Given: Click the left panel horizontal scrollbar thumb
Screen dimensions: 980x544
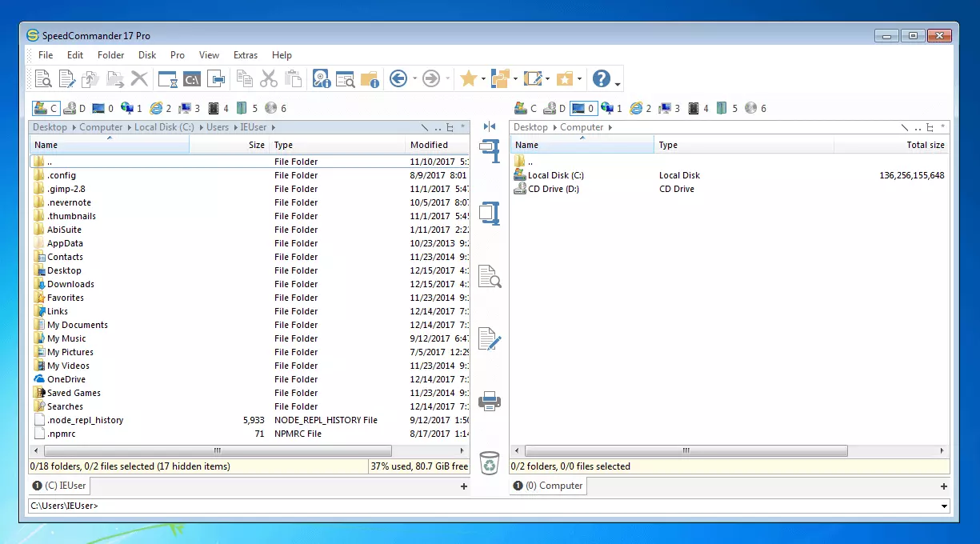Looking at the screenshot, I should click(x=218, y=451).
